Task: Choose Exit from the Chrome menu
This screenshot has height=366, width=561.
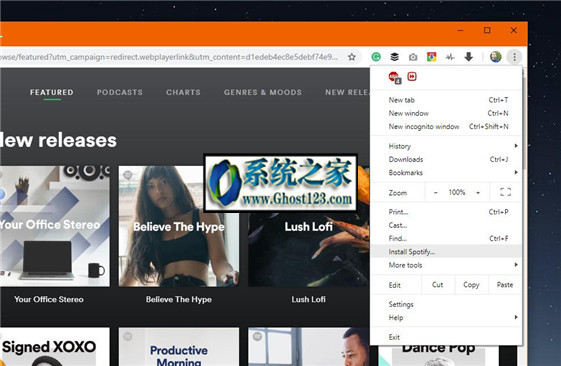Action: click(446, 337)
